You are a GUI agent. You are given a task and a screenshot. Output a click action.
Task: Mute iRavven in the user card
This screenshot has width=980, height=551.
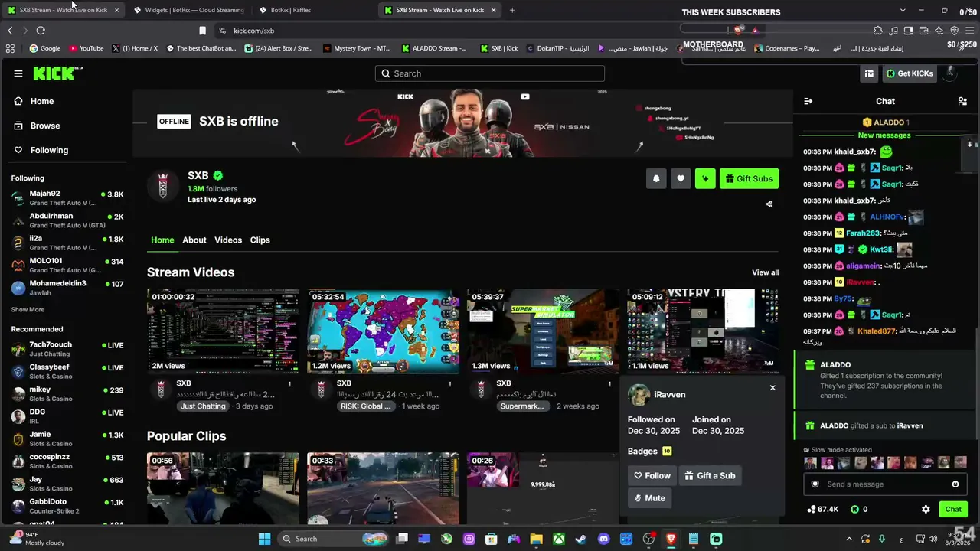650,498
